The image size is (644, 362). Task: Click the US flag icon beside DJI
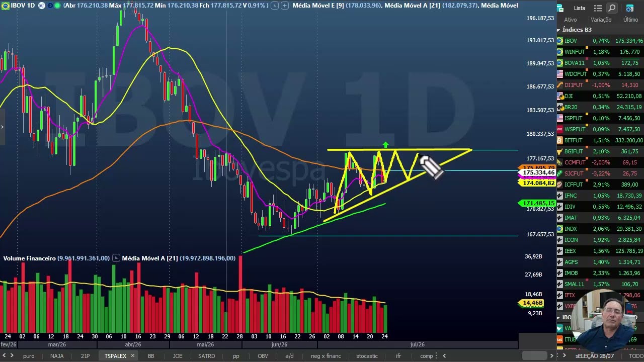point(560,96)
